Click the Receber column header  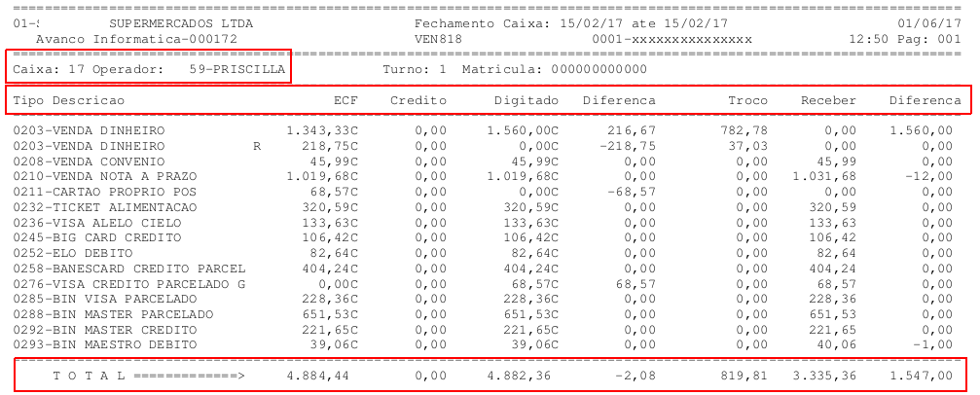coord(828,100)
